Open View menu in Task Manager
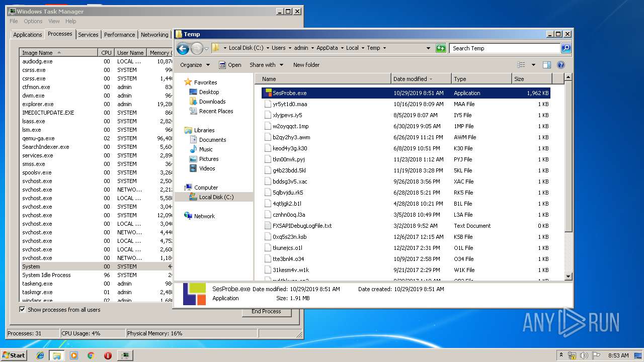644x362 pixels. pos(54,21)
